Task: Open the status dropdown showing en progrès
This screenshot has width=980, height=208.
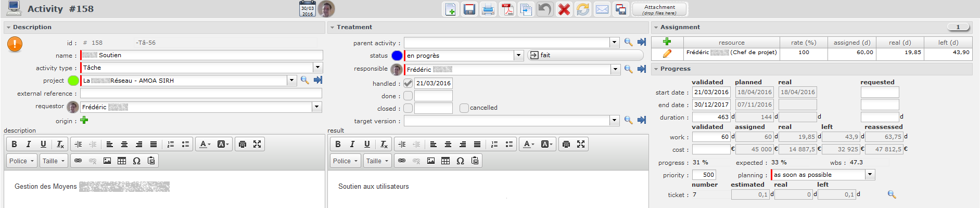Action: pyautogui.click(x=518, y=55)
